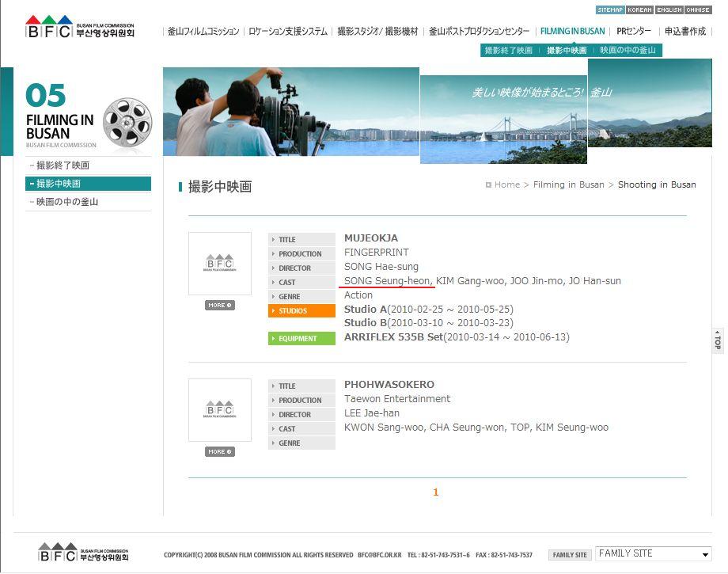This screenshot has width=728, height=574.
Task: Open 撮影中映画 in left sidebar
Action: point(88,184)
